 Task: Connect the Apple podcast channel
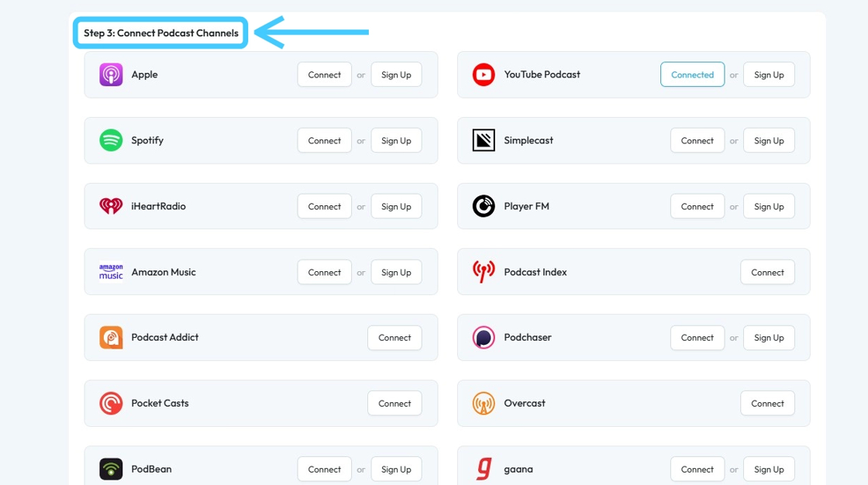pos(324,74)
